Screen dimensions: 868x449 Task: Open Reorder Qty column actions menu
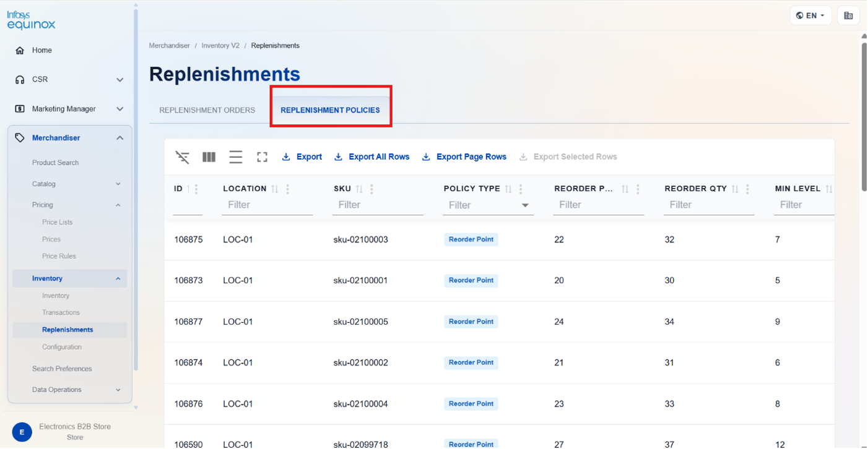click(x=748, y=189)
